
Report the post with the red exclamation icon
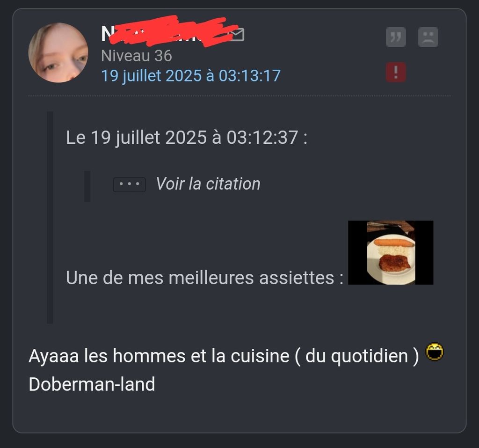[x=396, y=72]
